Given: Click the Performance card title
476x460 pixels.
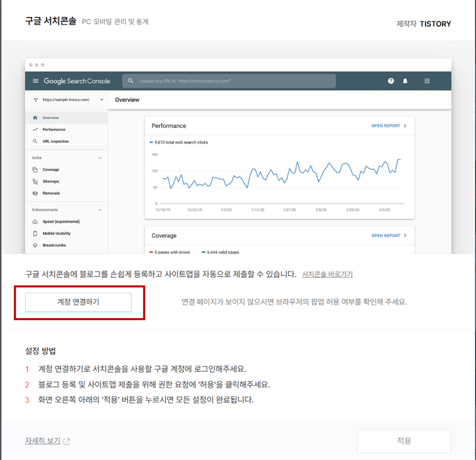Looking at the screenshot, I should coord(169,126).
